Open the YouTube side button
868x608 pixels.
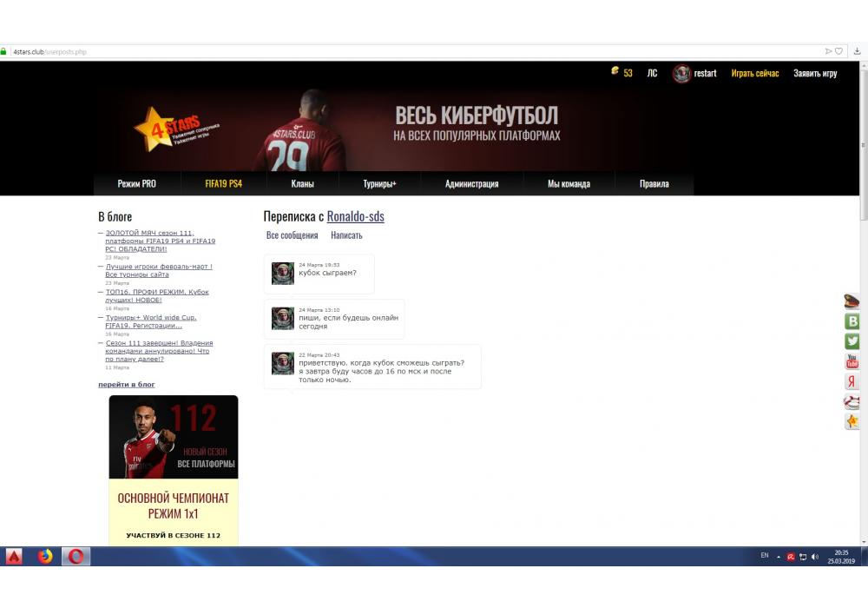tap(852, 361)
